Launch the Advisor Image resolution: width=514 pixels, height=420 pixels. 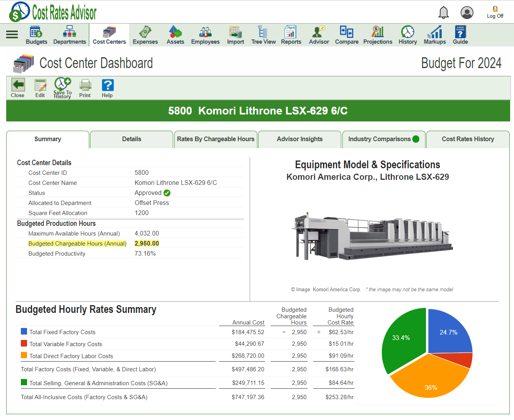[x=319, y=35]
